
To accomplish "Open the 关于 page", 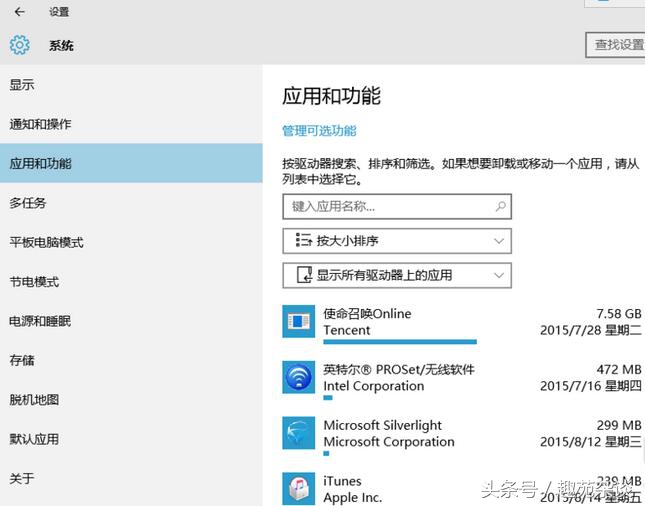I will click(x=131, y=478).
